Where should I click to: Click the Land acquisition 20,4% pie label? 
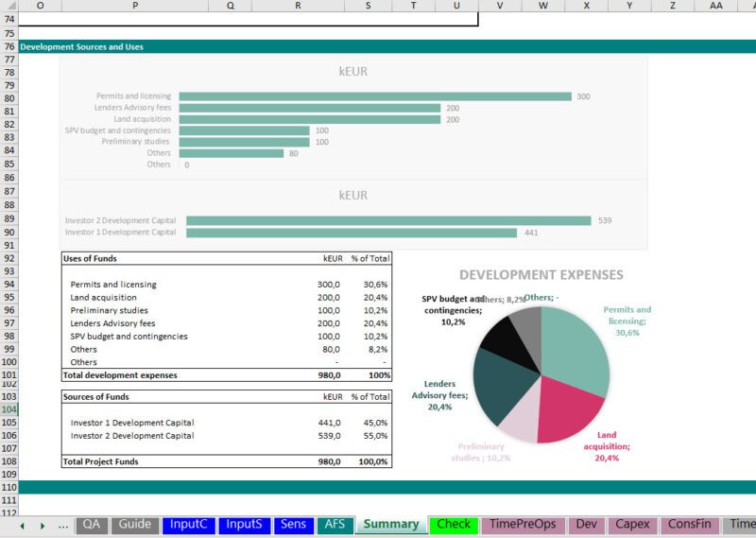[x=607, y=446]
